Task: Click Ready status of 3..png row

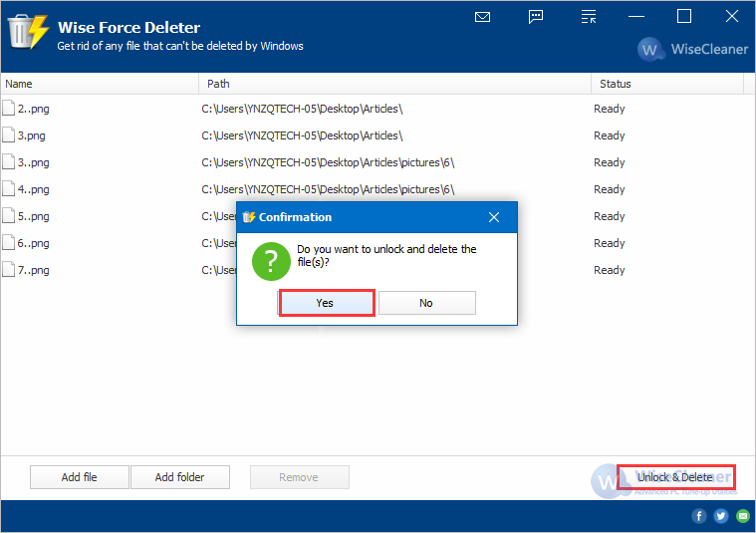Action: [x=609, y=162]
